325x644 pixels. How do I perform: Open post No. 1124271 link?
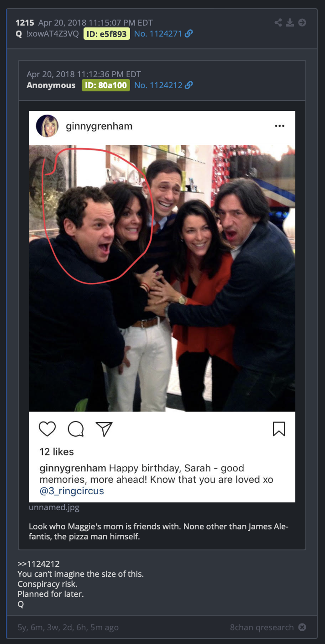(158, 34)
